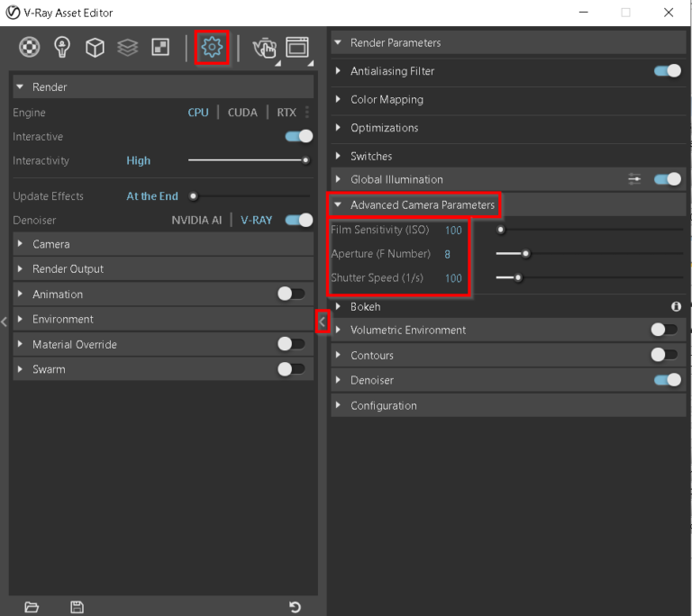Expand the Configuration section
The height and width of the screenshot is (616, 692).
508,405
